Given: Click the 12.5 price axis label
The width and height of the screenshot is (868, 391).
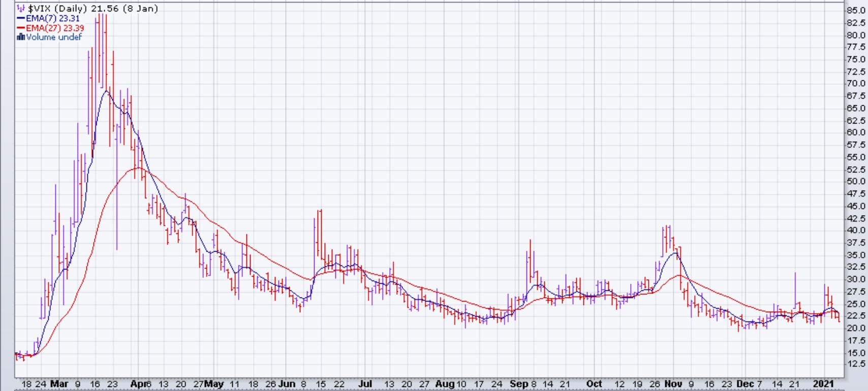Looking at the screenshot, I should tap(855, 364).
